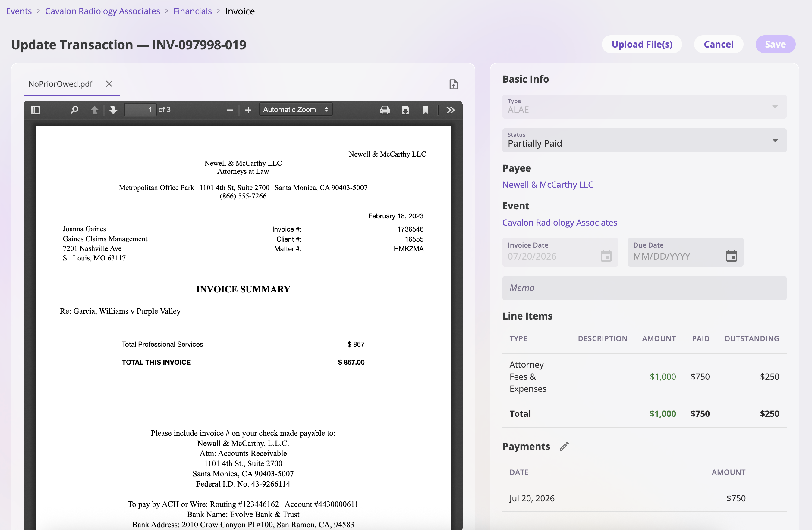The width and height of the screenshot is (812, 530).
Task: Click the upload document icon above viewer
Action: [453, 84]
